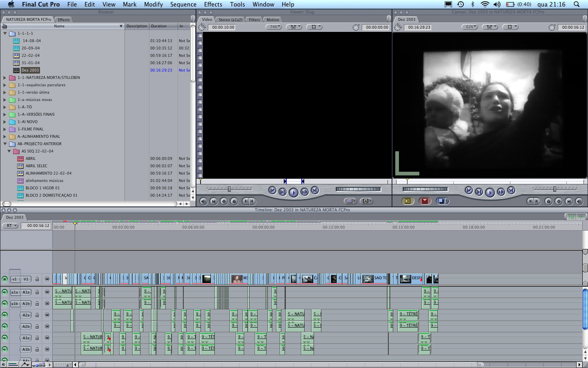
Task: Toggle Auto Select on V1 track
Action: [47, 279]
